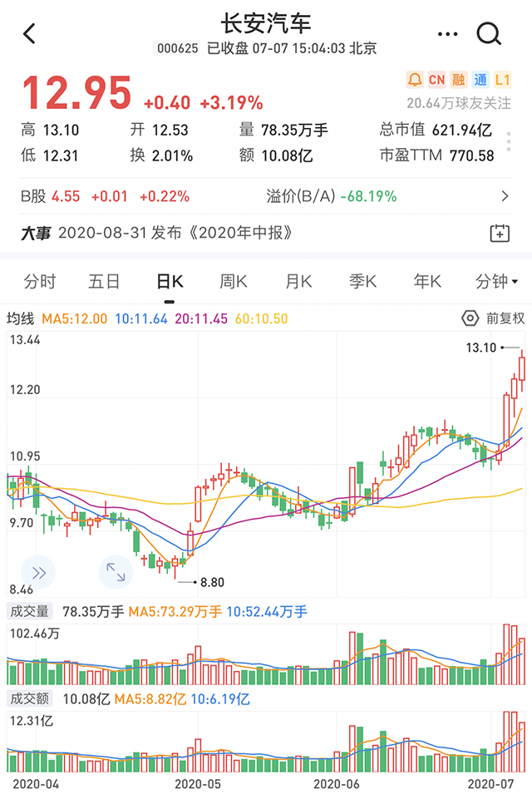Expand B股 row with right chevron
Image resolution: width=532 pixels, height=794 pixels.
[505, 196]
